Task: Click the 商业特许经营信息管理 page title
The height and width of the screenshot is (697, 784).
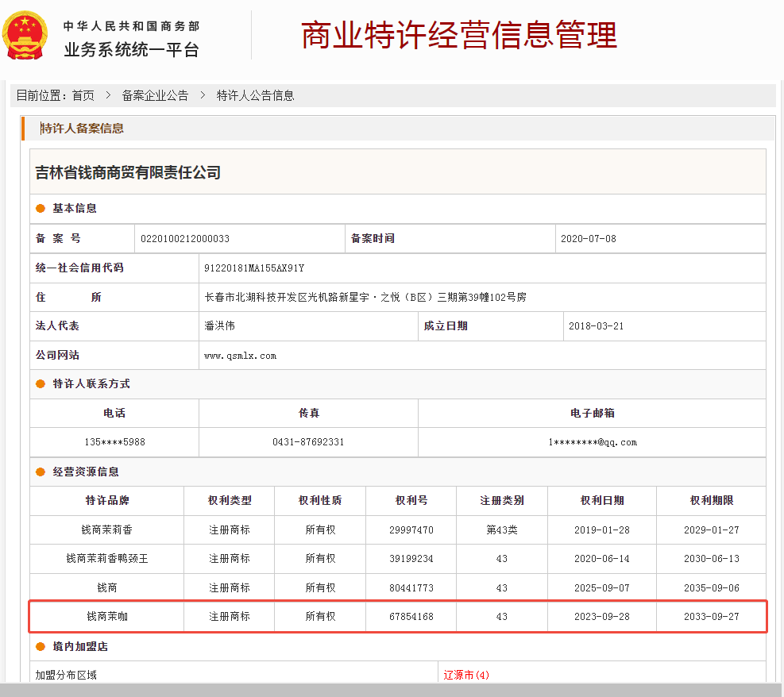Action: coord(459,35)
